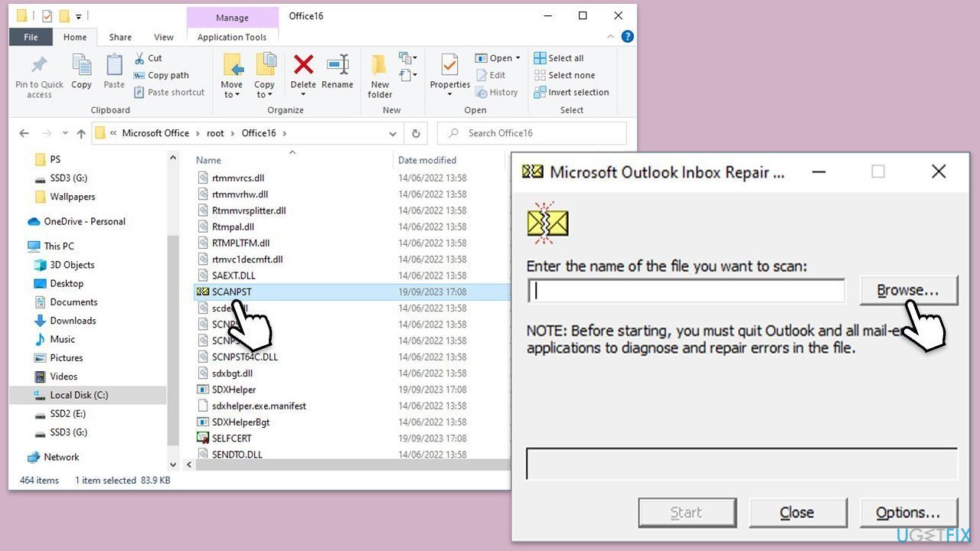Image resolution: width=980 pixels, height=551 pixels.
Task: Switch to the Share ribbon tab
Action: [x=120, y=37]
